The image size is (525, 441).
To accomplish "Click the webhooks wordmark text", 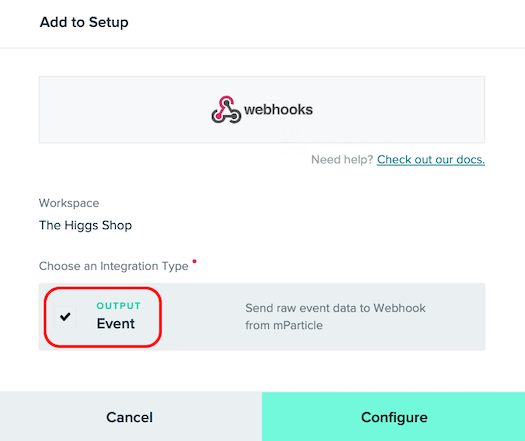I will (278, 109).
